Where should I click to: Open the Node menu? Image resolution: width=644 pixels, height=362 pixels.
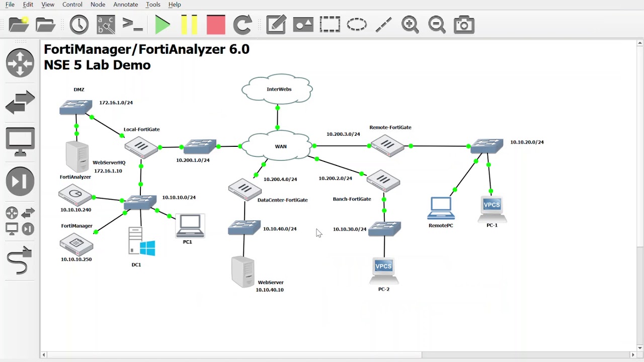(x=98, y=5)
